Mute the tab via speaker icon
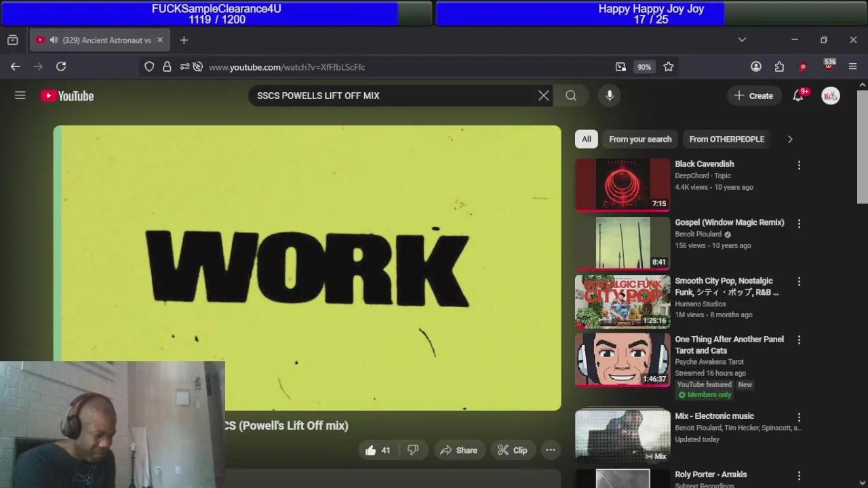 tap(54, 40)
